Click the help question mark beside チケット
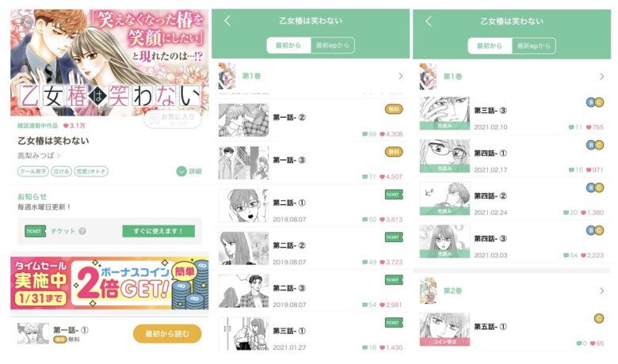This screenshot has height=364, width=618. tap(82, 231)
